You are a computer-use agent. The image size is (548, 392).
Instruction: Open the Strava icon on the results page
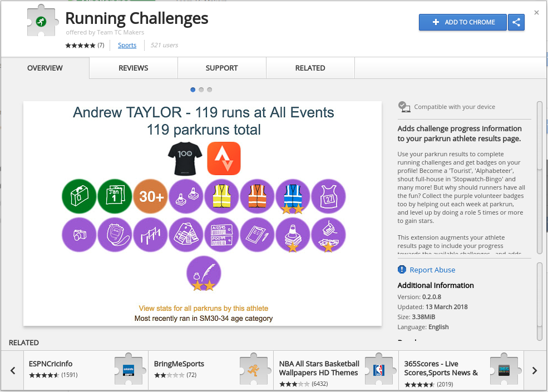224,158
